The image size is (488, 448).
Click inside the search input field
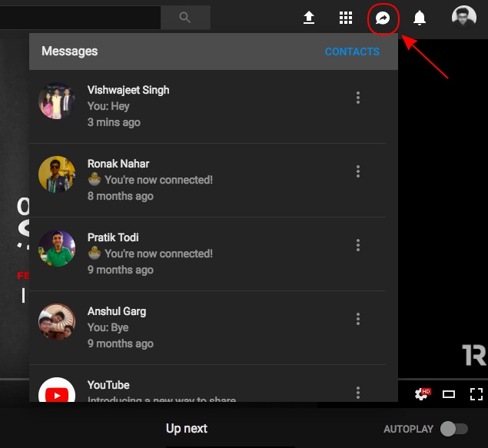click(x=77, y=17)
